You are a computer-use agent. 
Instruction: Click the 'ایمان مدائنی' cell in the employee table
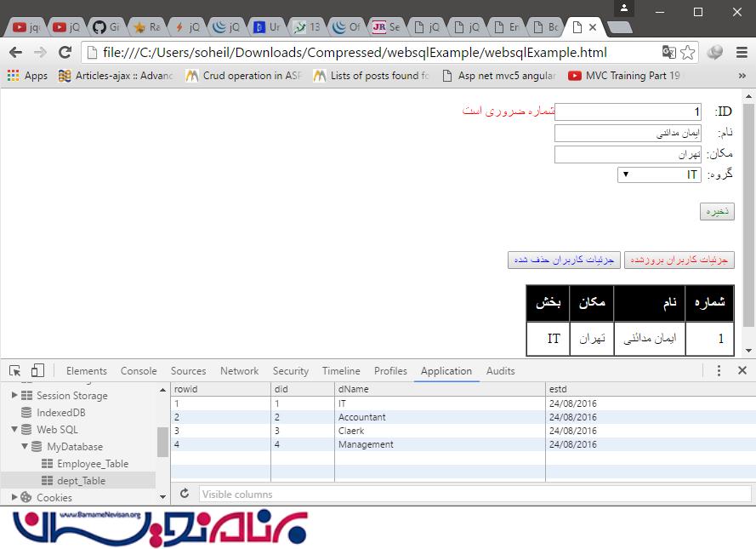pyautogui.click(x=650, y=338)
